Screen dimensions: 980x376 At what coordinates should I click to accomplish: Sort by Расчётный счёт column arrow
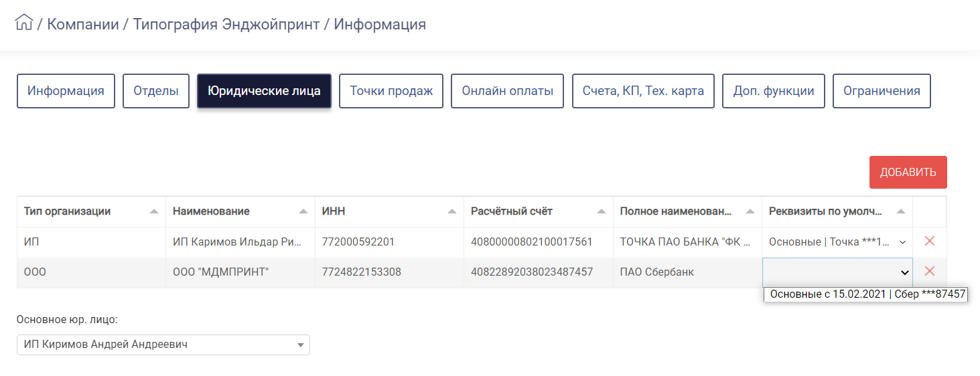pyautogui.click(x=601, y=211)
